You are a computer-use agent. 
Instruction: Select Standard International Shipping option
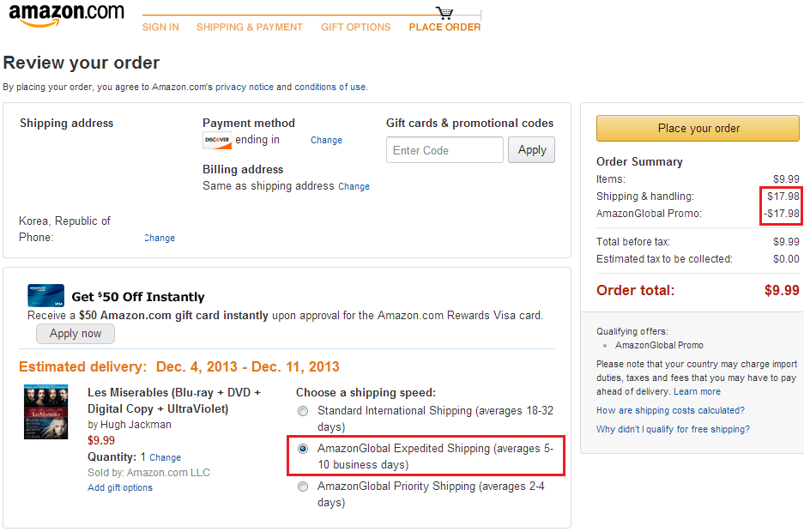click(x=302, y=411)
